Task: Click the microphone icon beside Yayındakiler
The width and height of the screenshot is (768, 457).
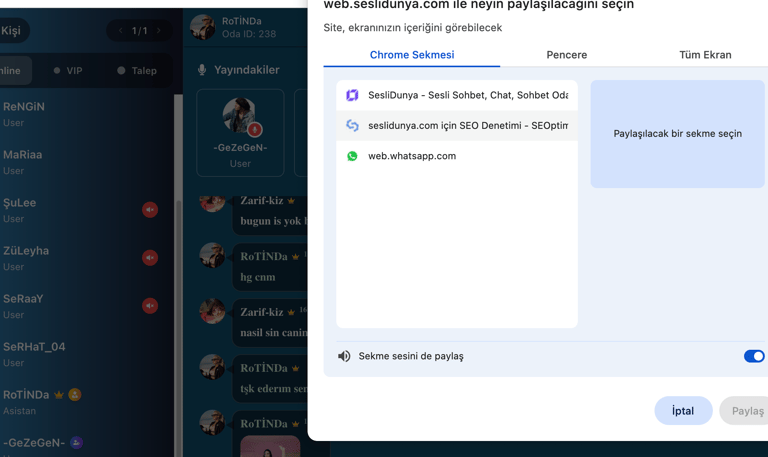Action: [202, 70]
